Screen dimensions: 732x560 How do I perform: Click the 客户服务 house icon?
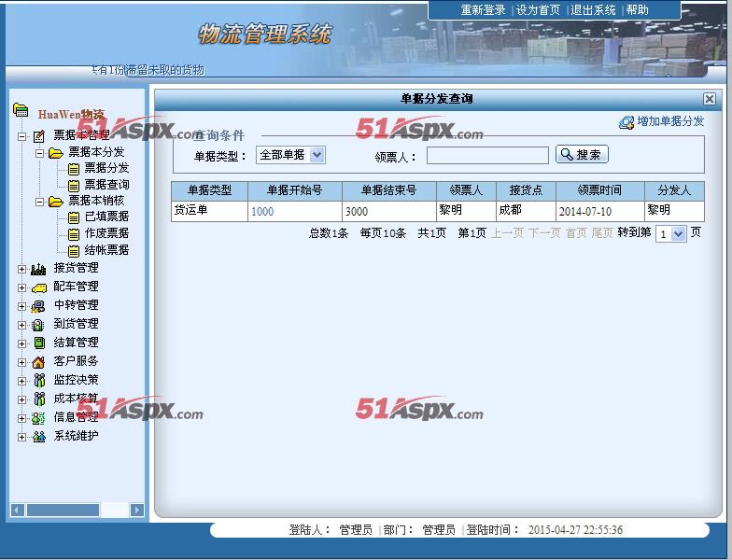click(38, 362)
